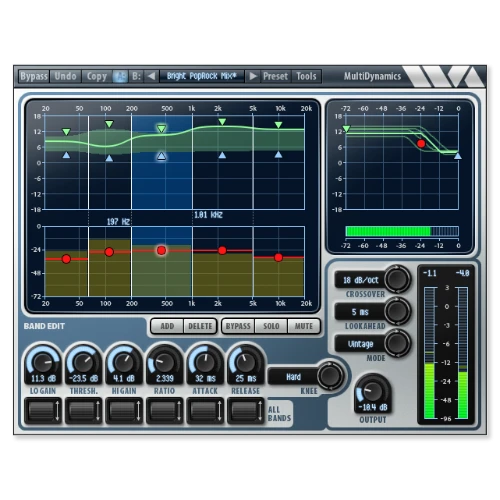Viewport: 500px width, 500px height.
Task: Open the Preset menu
Action: point(275,76)
